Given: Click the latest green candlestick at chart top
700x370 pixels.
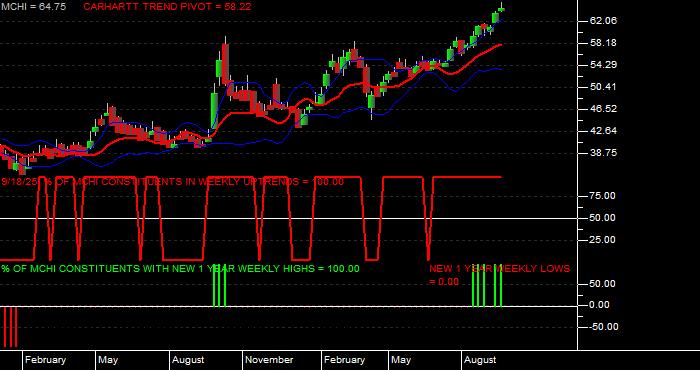Looking at the screenshot, I should tap(502, 8).
